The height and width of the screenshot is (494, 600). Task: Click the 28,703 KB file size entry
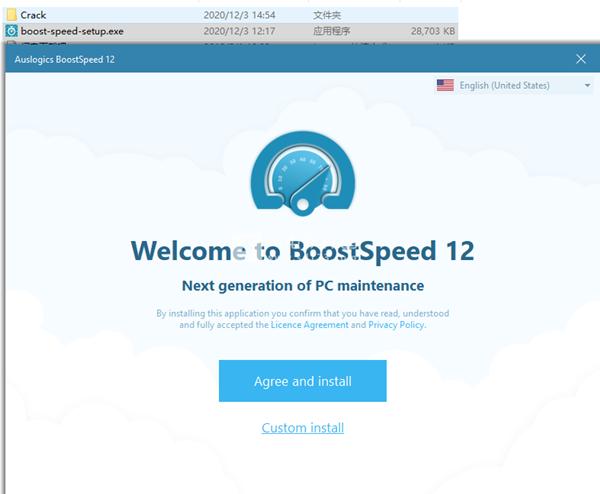(433, 31)
